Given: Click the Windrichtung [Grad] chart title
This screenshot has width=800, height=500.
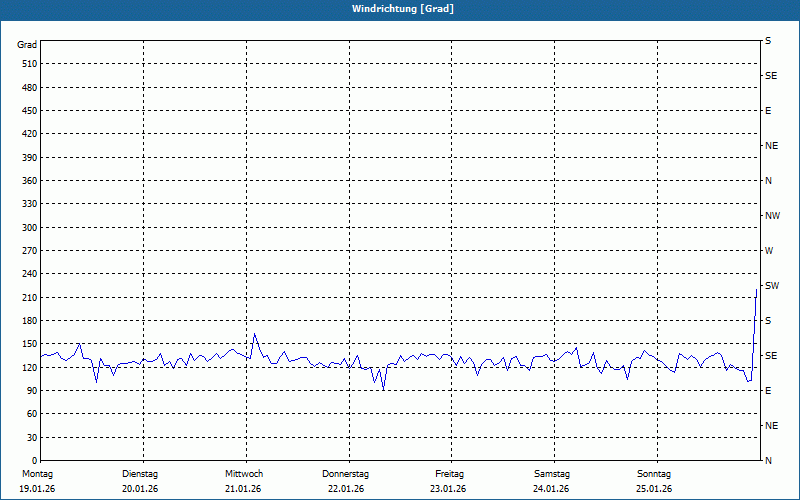Looking at the screenshot, I should [x=403, y=9].
